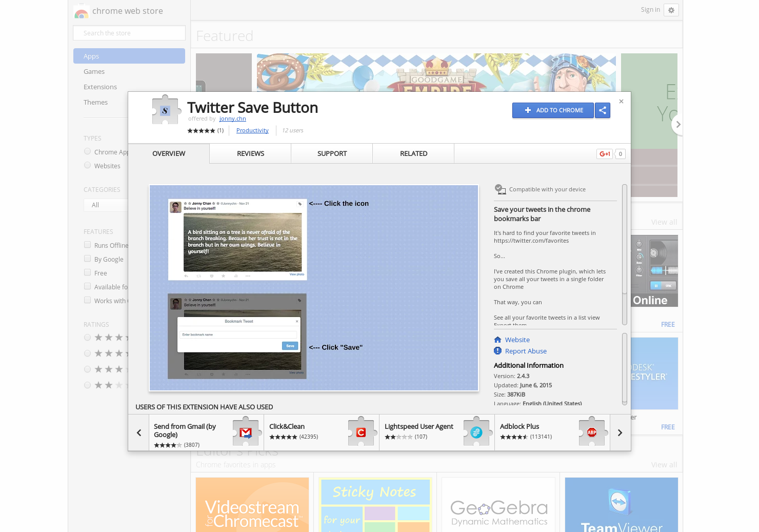Viewport: 759px width, 532px height.
Task: Open the settings gear in the top right
Action: tap(671, 10)
